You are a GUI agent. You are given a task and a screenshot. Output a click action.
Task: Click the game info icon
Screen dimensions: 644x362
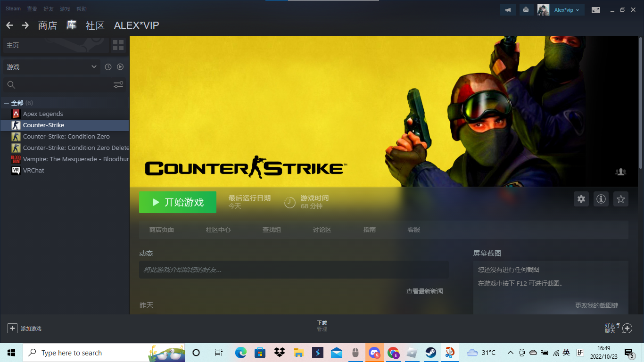601,199
